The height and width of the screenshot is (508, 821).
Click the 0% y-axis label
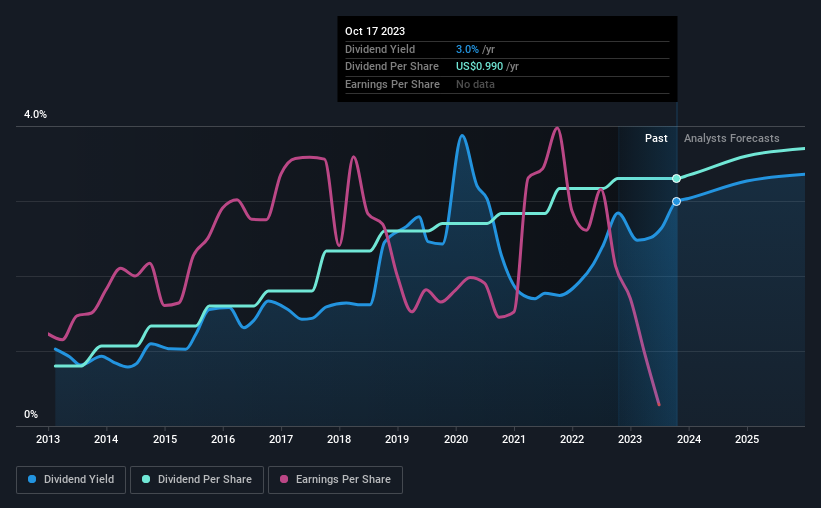(31, 415)
